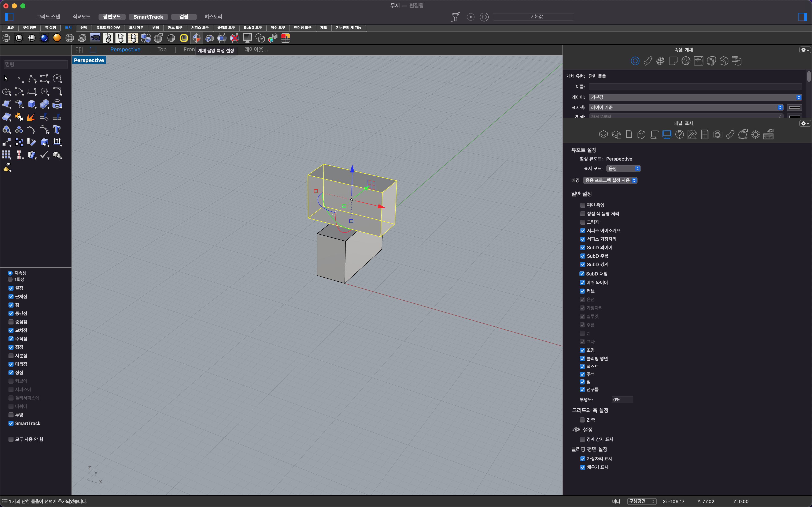This screenshot has height=507, width=812.
Task: Select the 1회성 radio button
Action: coord(10,279)
